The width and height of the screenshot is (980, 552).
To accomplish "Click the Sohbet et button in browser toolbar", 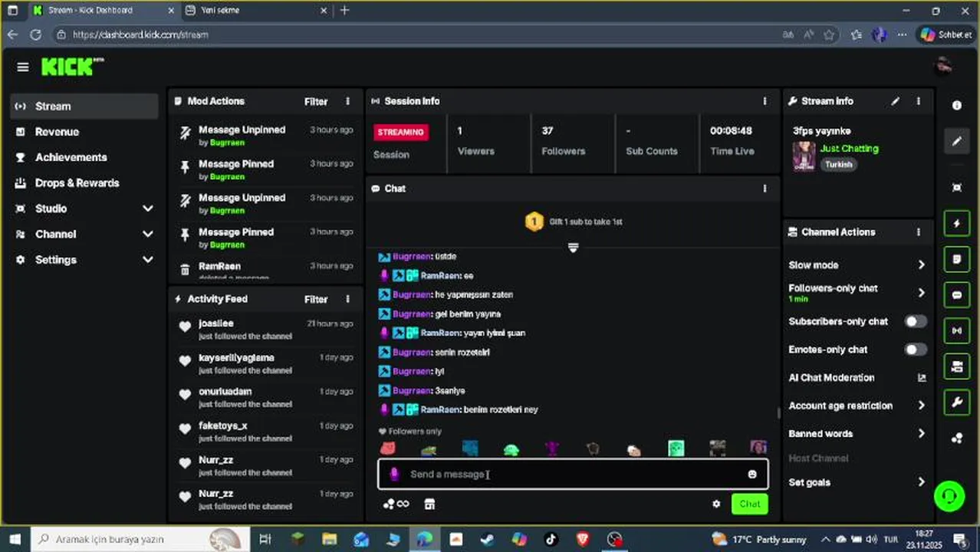I will click(947, 34).
